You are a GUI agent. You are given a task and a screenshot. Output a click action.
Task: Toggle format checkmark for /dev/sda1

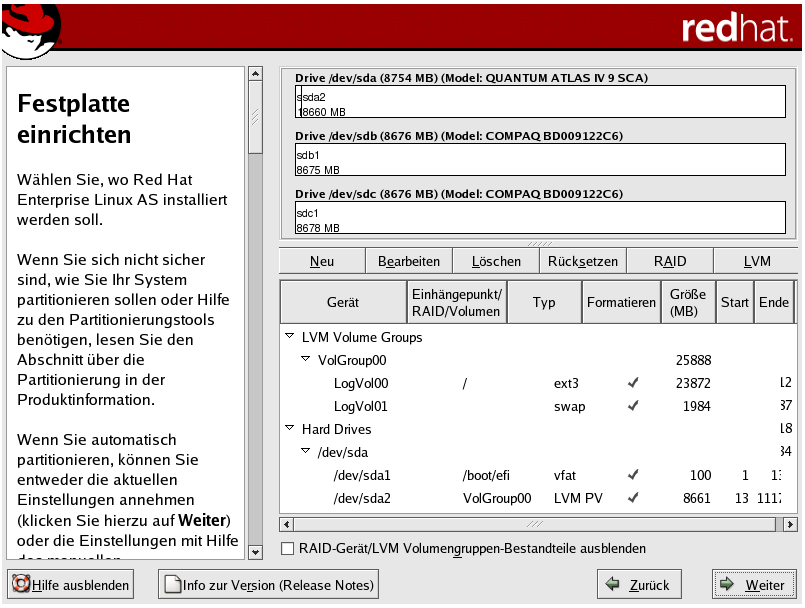pos(632,475)
